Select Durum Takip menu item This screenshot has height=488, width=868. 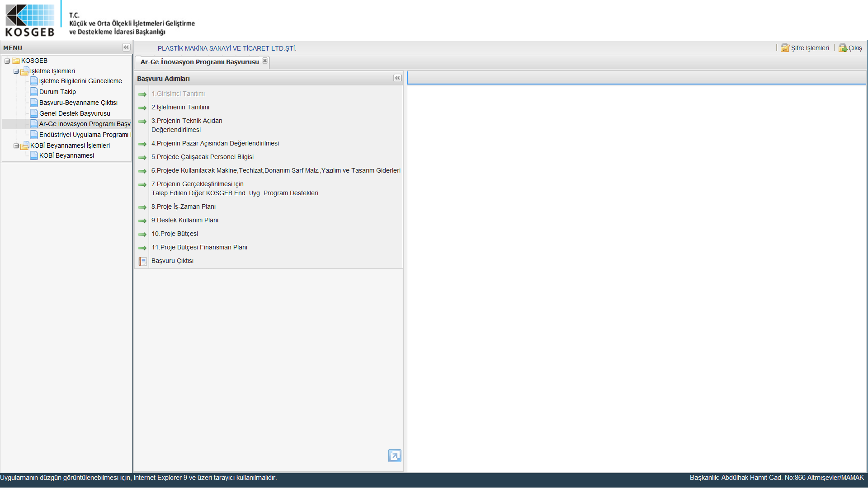click(x=57, y=92)
